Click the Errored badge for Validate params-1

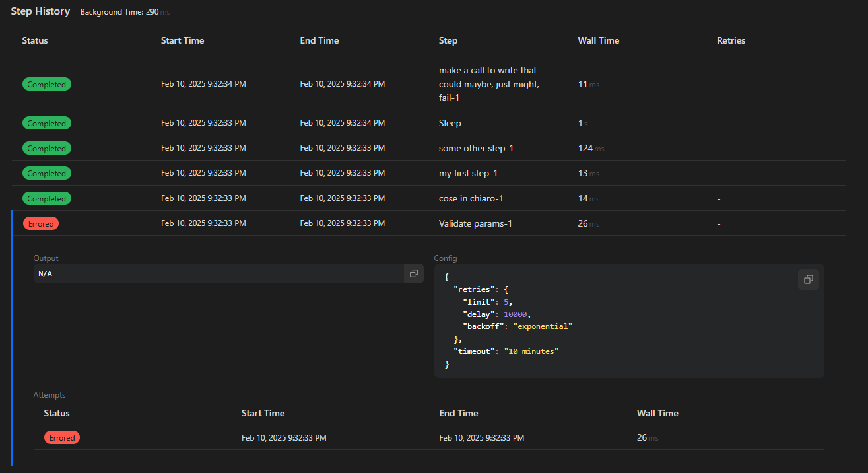tap(41, 224)
